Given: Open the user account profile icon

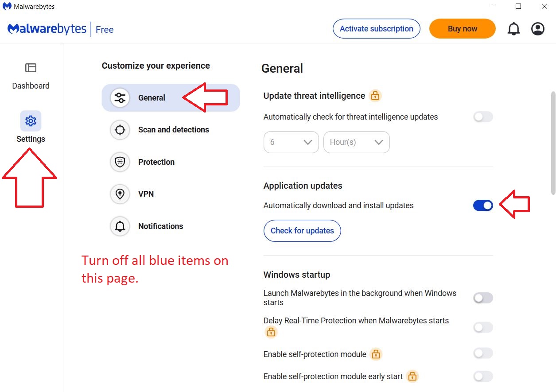Looking at the screenshot, I should (x=538, y=29).
